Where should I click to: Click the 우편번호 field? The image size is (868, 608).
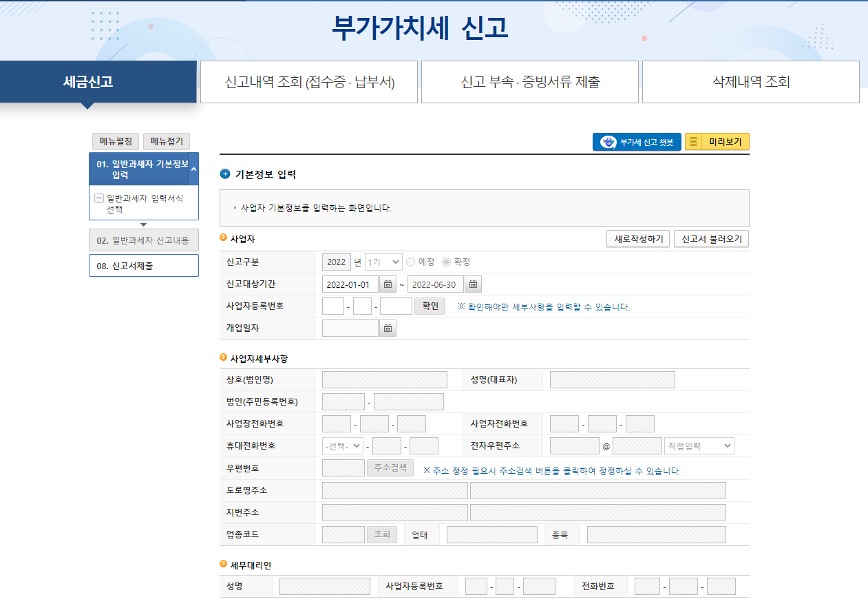(343, 468)
